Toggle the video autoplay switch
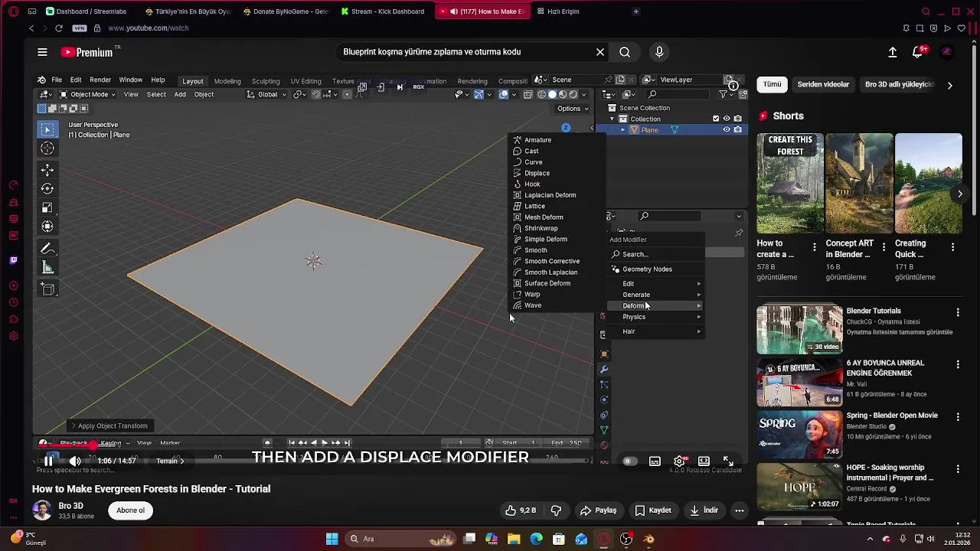This screenshot has width=980, height=551. (629, 461)
